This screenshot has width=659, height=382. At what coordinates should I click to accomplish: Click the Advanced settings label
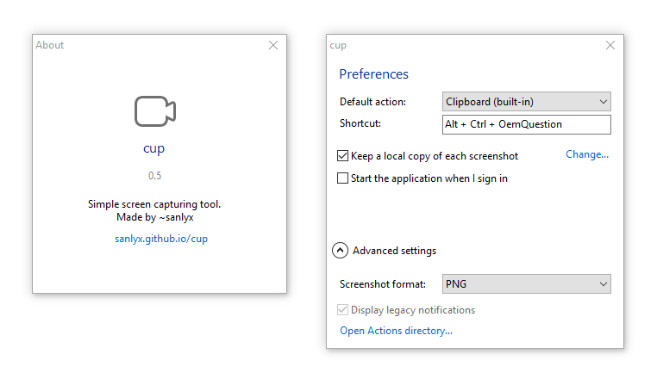(x=394, y=250)
